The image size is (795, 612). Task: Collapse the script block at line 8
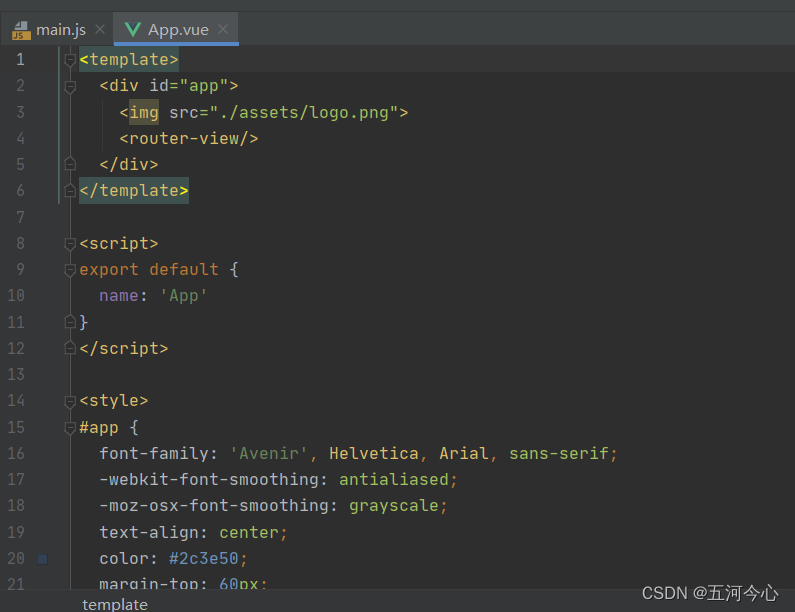(70, 244)
